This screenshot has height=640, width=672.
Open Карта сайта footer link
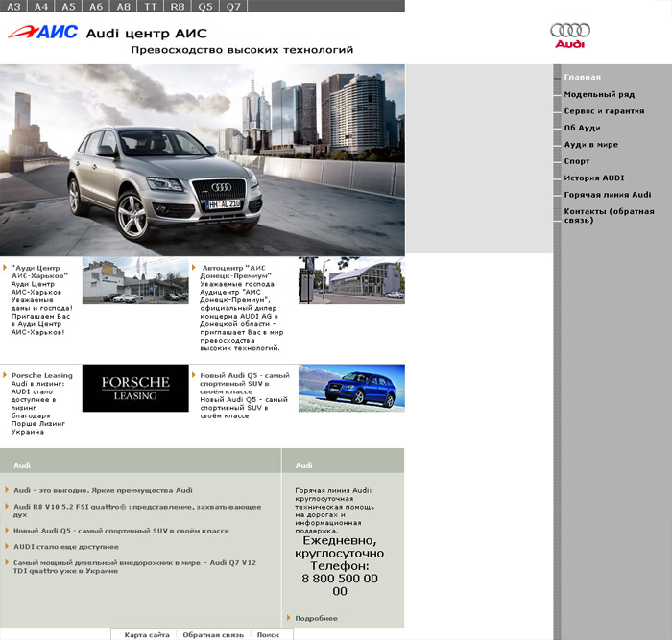point(147,635)
